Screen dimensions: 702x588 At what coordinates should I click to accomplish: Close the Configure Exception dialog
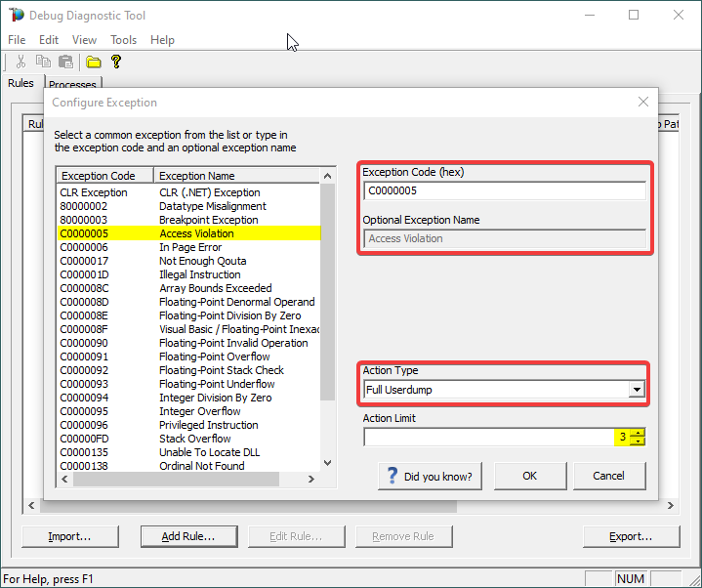pyautogui.click(x=642, y=102)
